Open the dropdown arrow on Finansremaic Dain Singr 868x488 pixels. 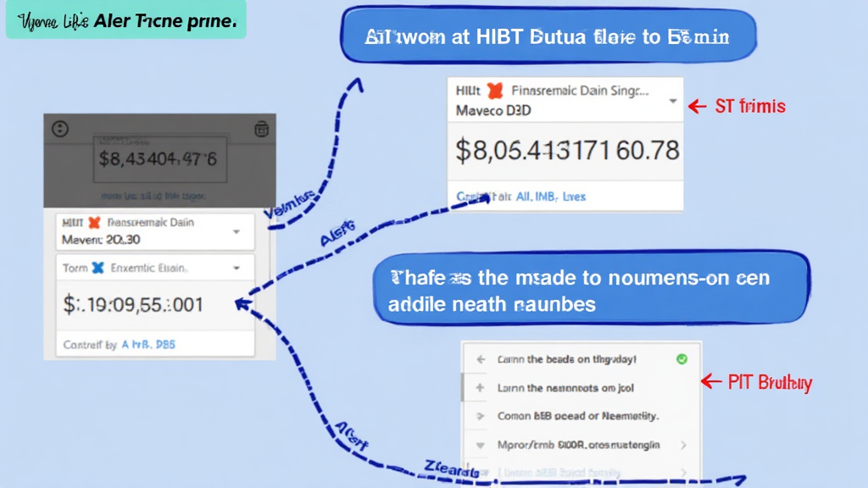pyautogui.click(x=672, y=101)
